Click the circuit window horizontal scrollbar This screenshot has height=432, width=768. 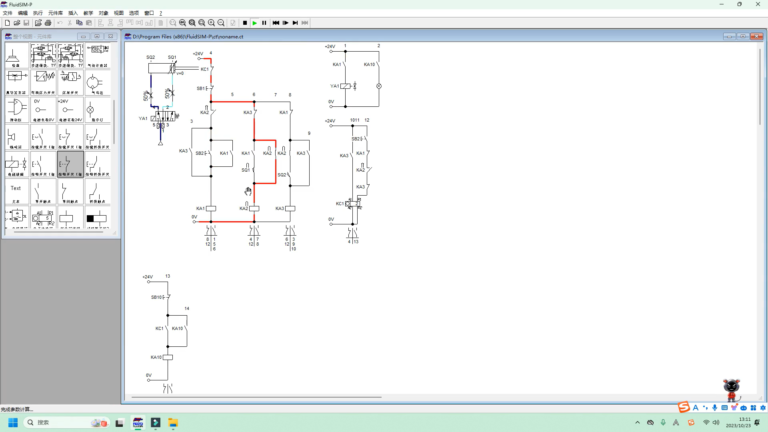click(256, 397)
